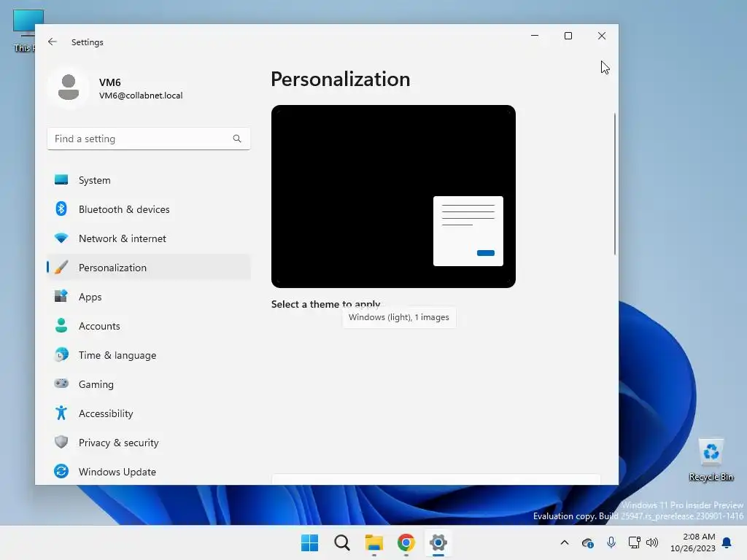Click the System monitor icon in sidebar

pos(61,179)
